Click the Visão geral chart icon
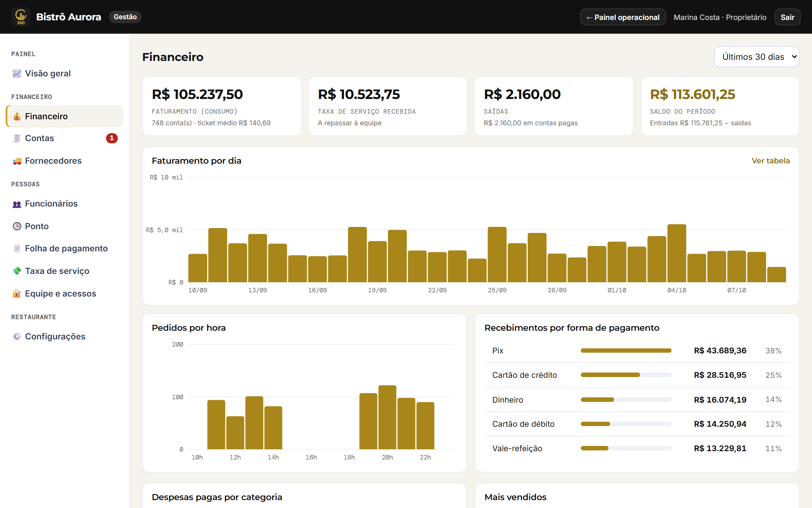This screenshot has height=508, width=812. pyautogui.click(x=17, y=73)
